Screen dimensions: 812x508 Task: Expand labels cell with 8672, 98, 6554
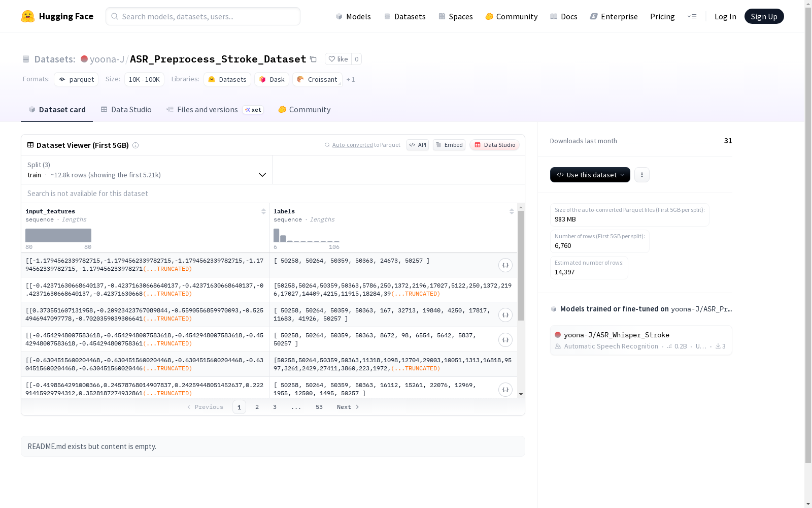pyautogui.click(x=505, y=340)
